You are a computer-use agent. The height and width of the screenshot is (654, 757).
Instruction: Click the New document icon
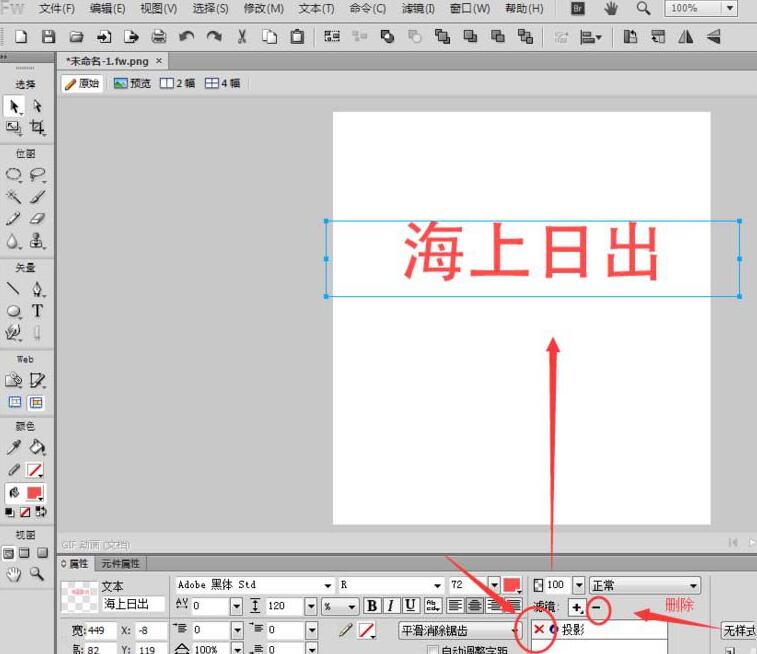click(x=21, y=37)
